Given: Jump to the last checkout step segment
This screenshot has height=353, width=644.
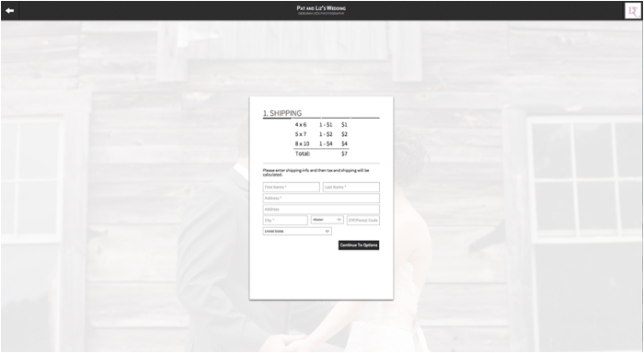Looking at the screenshot, I should (365, 118).
